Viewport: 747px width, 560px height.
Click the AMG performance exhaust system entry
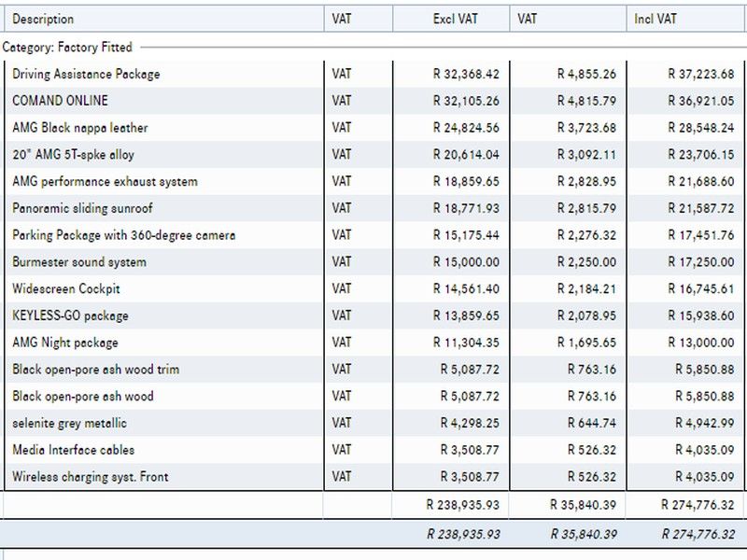[x=105, y=181]
